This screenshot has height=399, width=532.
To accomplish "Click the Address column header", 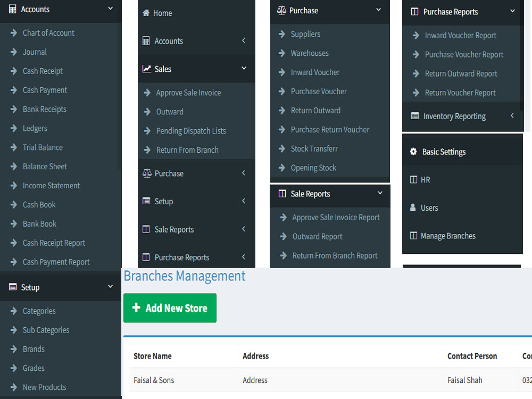I will pyautogui.click(x=255, y=356).
